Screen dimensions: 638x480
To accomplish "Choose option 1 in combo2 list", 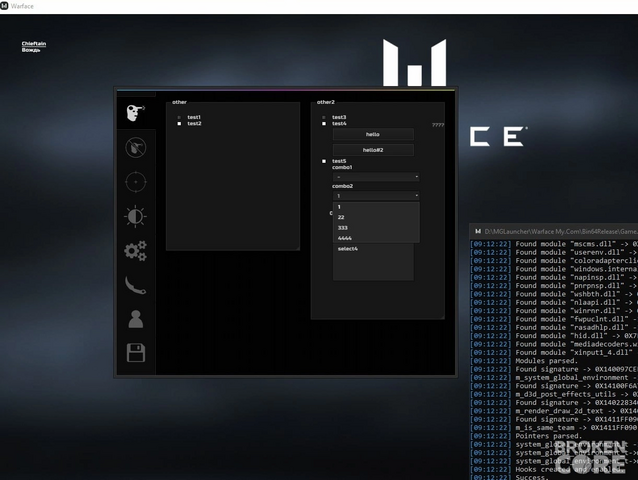I will 376,207.
